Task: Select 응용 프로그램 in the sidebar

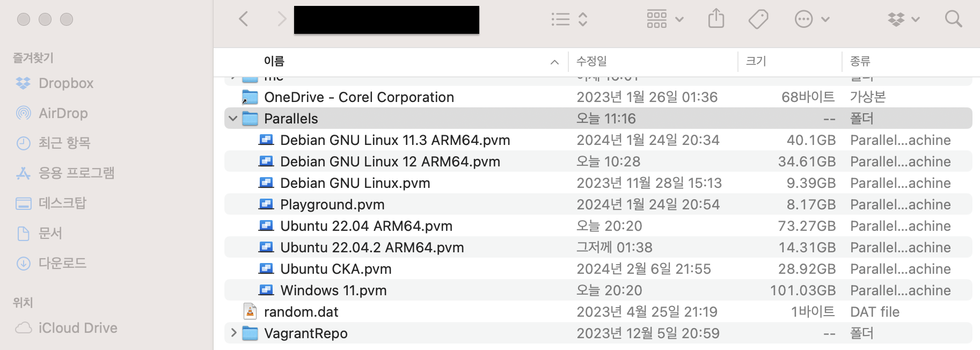Action: point(76,173)
